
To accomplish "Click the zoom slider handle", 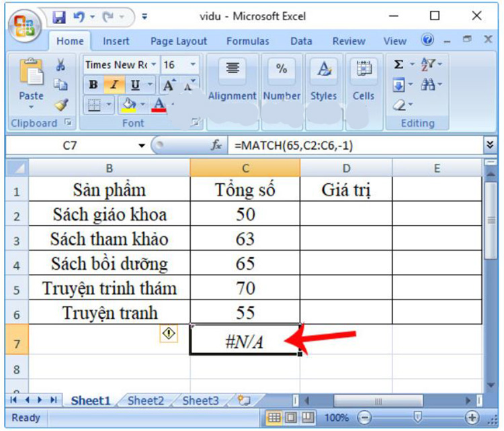I will click(x=417, y=418).
